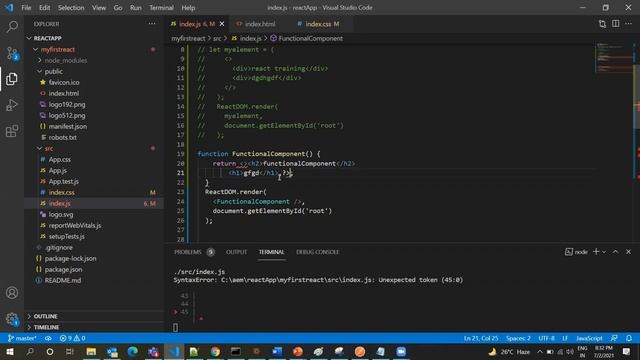Open the launch profile dropdown beside the plus
The image size is (640, 360).
click(604, 252)
